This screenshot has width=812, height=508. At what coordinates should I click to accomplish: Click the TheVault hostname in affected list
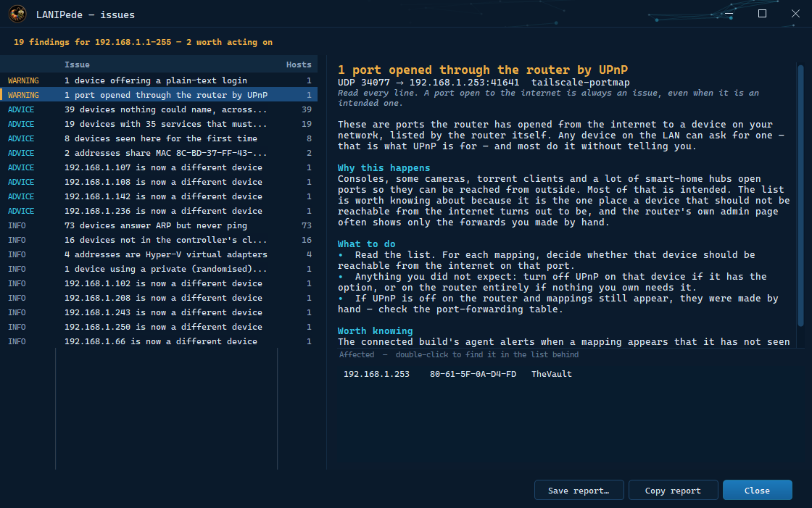(552, 374)
